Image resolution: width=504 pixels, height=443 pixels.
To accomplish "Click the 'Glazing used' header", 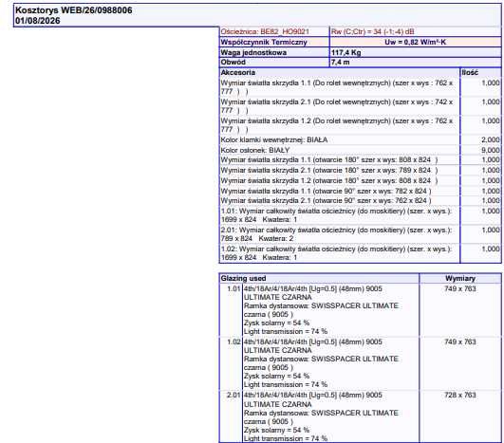I will point(243,278).
